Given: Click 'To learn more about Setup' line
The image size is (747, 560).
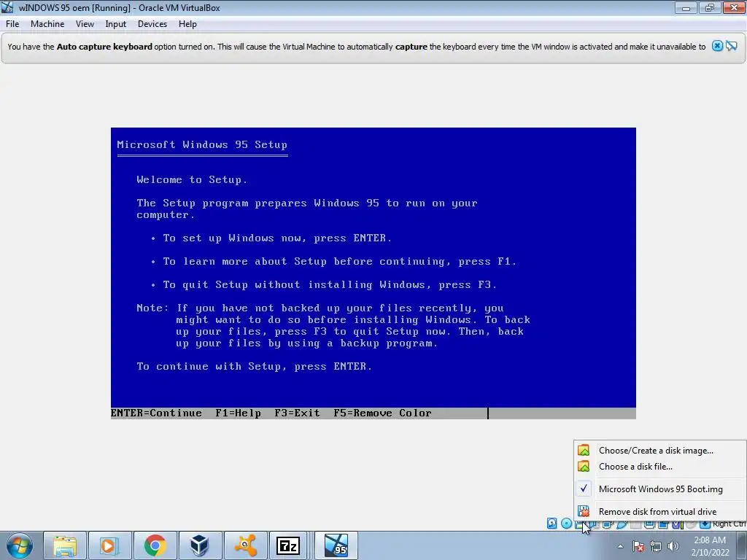Looking at the screenshot, I should (340, 262).
